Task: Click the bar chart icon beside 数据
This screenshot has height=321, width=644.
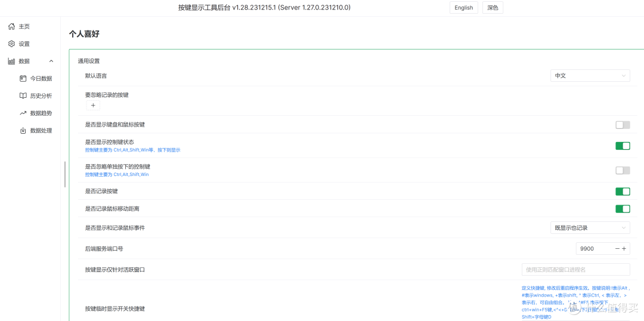Action: point(11,61)
